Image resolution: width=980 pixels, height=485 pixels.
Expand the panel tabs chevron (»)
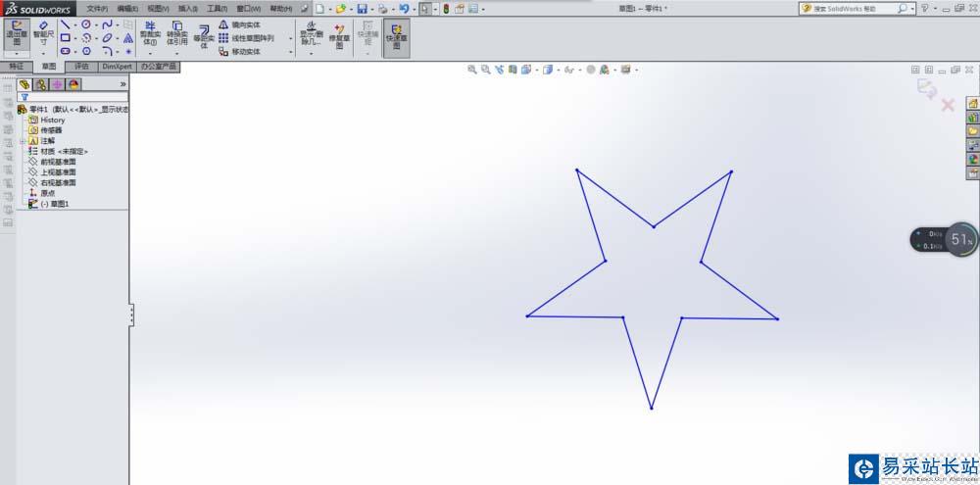[122, 83]
